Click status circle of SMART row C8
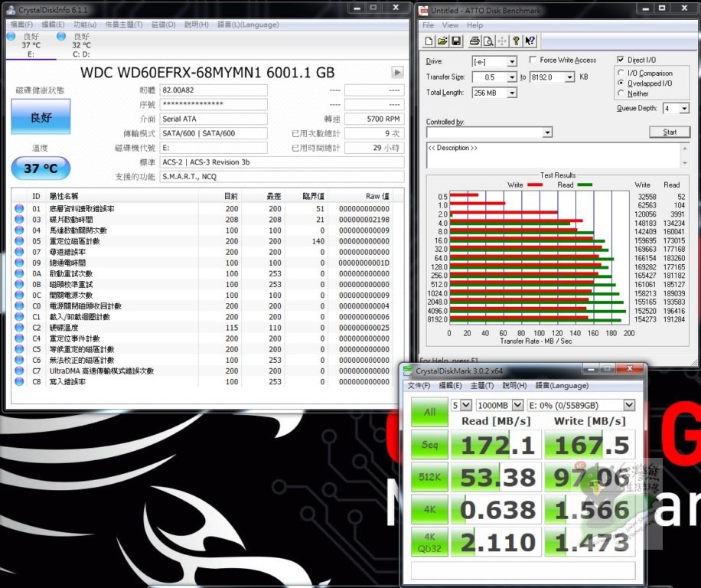 pos(19,381)
